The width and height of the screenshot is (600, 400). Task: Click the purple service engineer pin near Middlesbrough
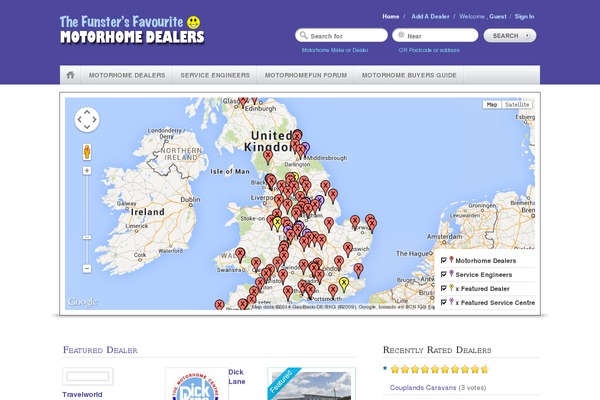305,148
